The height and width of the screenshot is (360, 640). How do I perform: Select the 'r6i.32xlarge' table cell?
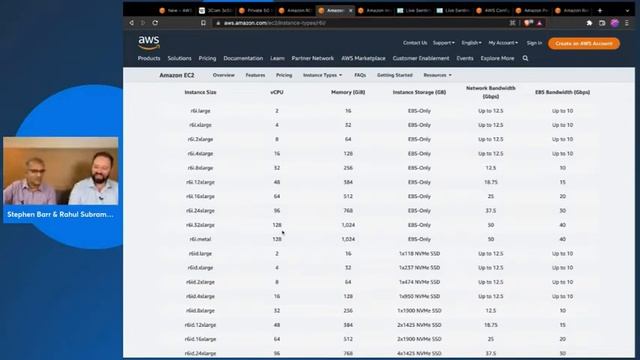pos(200,225)
